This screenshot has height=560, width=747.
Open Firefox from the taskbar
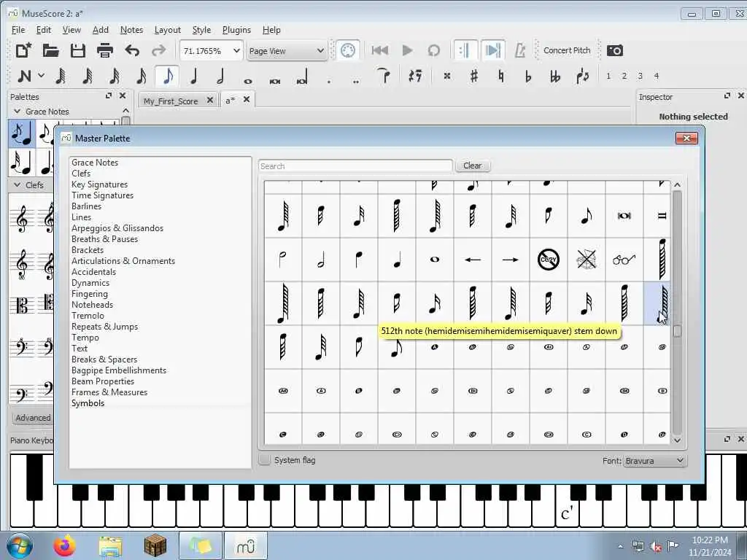point(64,545)
